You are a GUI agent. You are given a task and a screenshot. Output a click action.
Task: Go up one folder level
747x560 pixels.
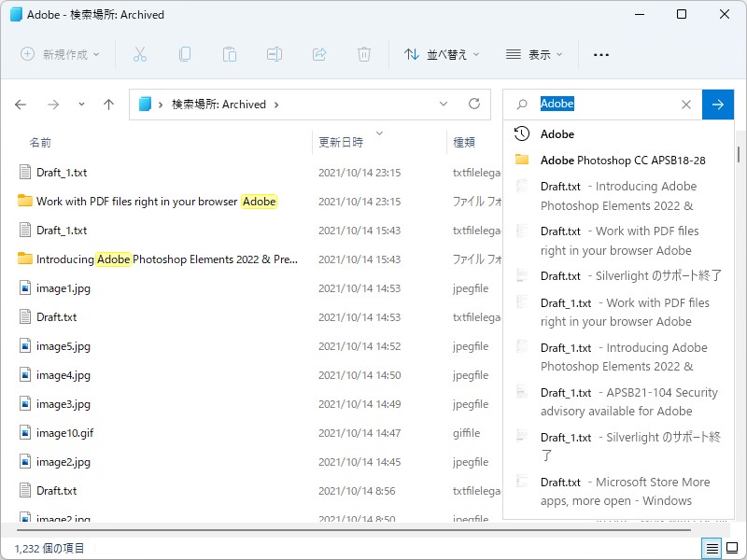pyautogui.click(x=108, y=105)
